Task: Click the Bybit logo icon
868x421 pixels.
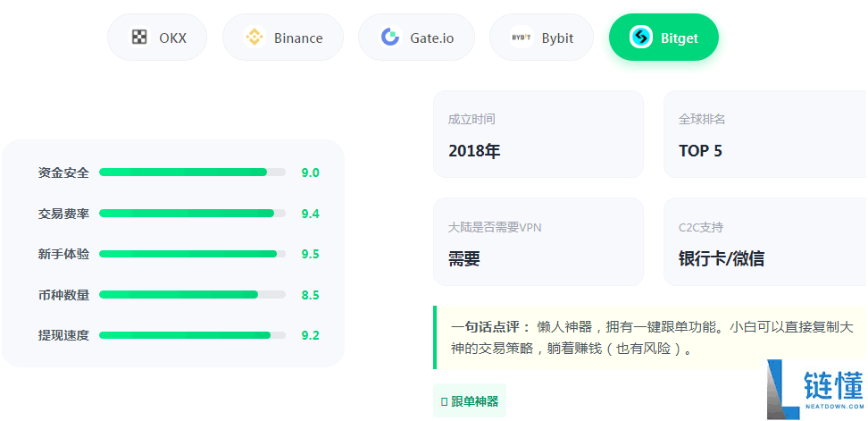Action: [x=522, y=38]
